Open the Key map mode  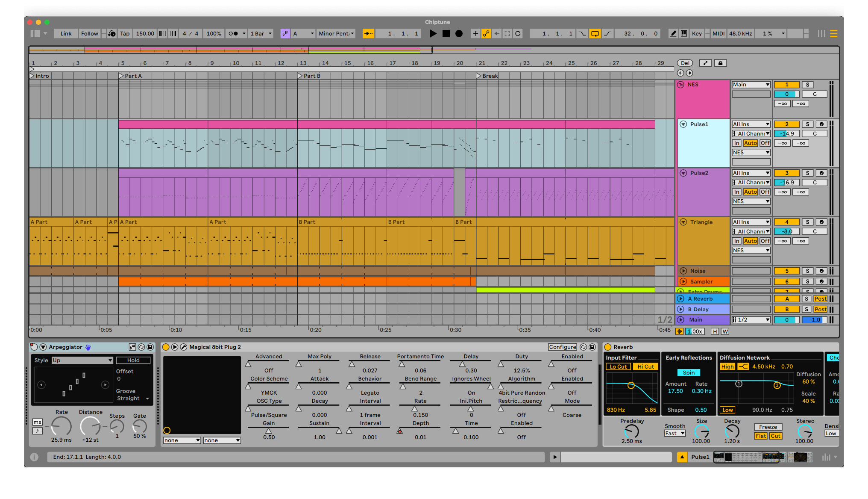pos(697,34)
